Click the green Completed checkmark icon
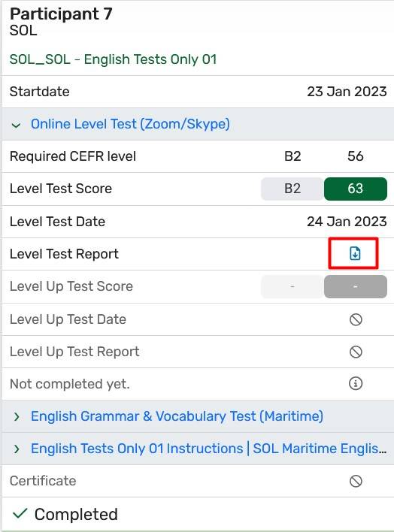Image resolution: width=394 pixels, height=532 pixels. [20, 514]
